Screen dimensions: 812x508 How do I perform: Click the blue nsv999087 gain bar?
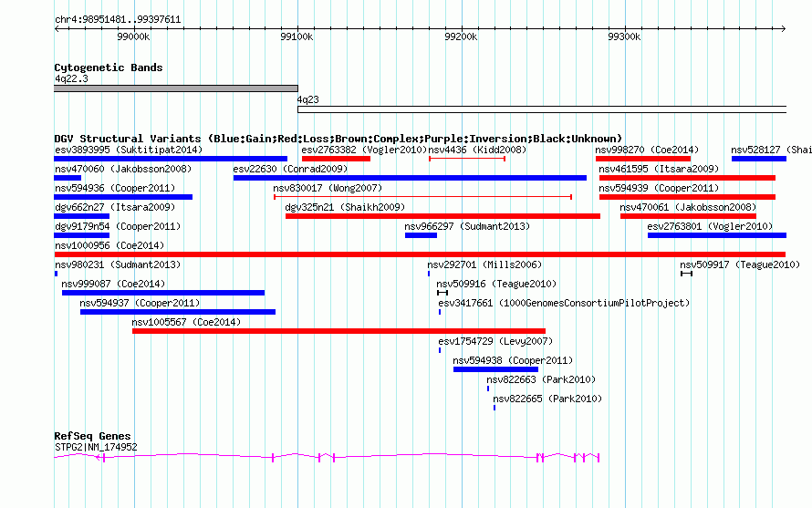coord(163,293)
